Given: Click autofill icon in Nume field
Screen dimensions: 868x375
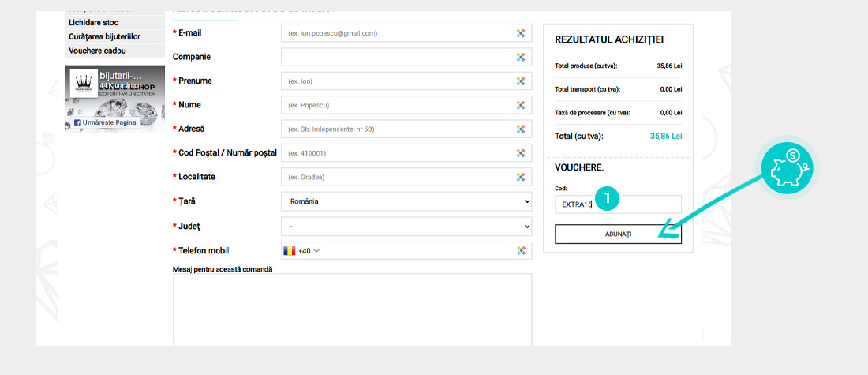Looking at the screenshot, I should coord(521,105).
